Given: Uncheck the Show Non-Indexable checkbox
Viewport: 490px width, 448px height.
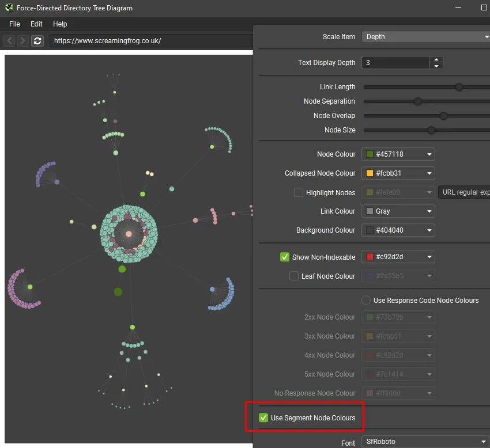Looking at the screenshot, I should pos(285,257).
